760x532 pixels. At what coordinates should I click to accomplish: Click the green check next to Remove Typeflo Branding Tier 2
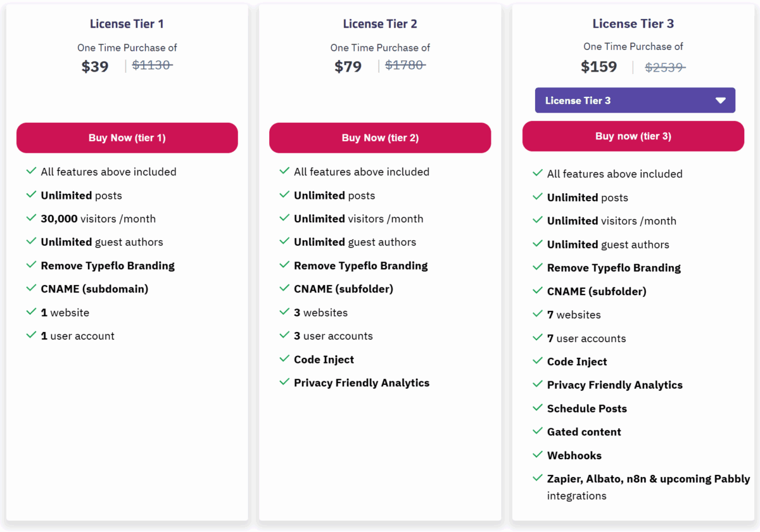[x=284, y=265]
